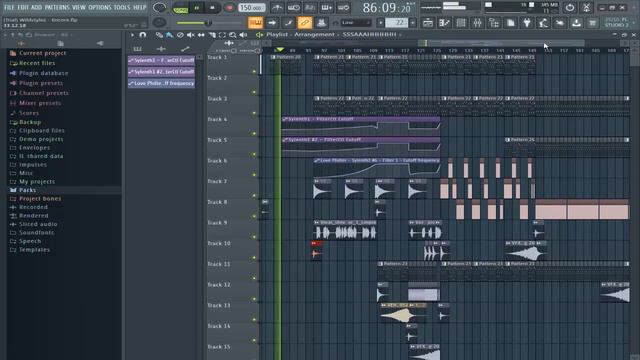
Task: Select the Playback tool speaker icon
Action: pyautogui.click(x=243, y=35)
